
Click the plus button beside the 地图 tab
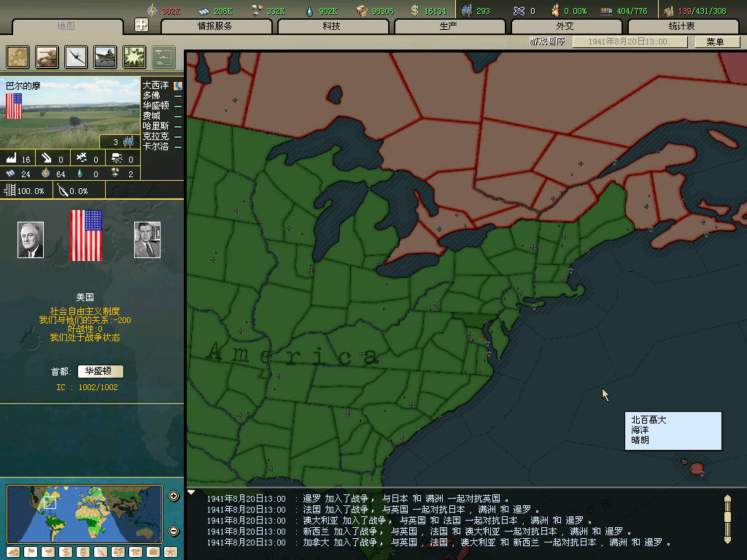[142, 25]
